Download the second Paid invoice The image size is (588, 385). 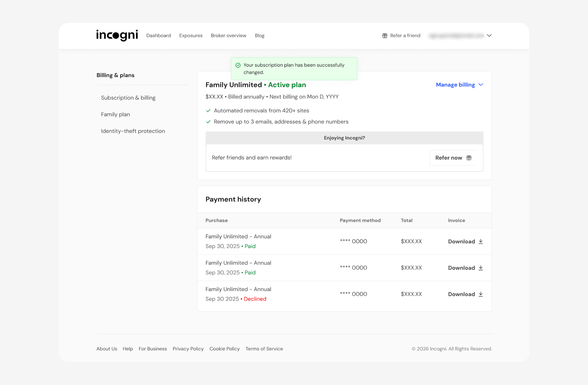coord(465,268)
